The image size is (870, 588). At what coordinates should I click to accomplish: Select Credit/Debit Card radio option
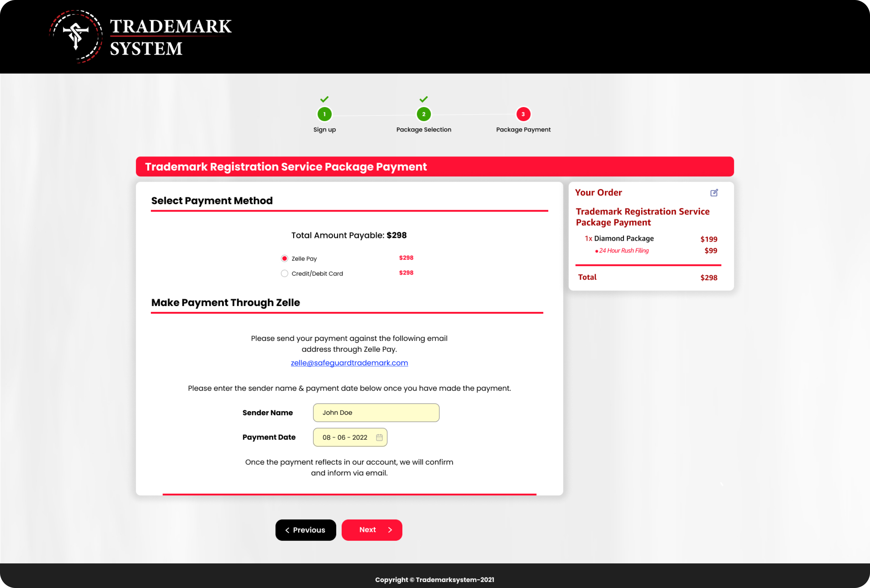[284, 274]
